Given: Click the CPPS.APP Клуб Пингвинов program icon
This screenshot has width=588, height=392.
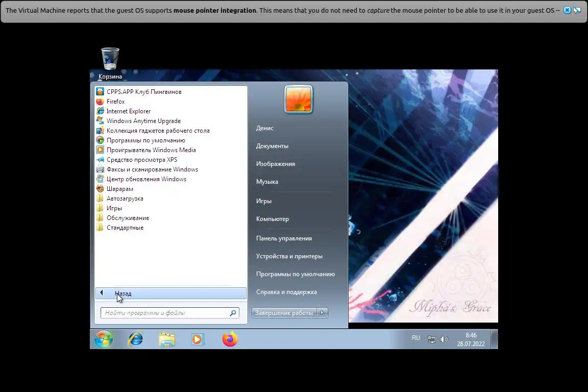Looking at the screenshot, I should pyautogui.click(x=100, y=91).
